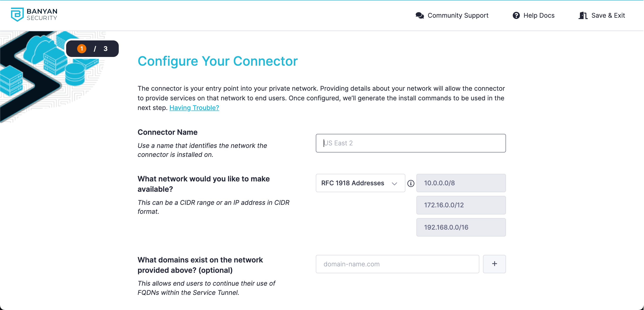
Task: Select the 10.0.0.0/8 address field
Action: tap(461, 183)
